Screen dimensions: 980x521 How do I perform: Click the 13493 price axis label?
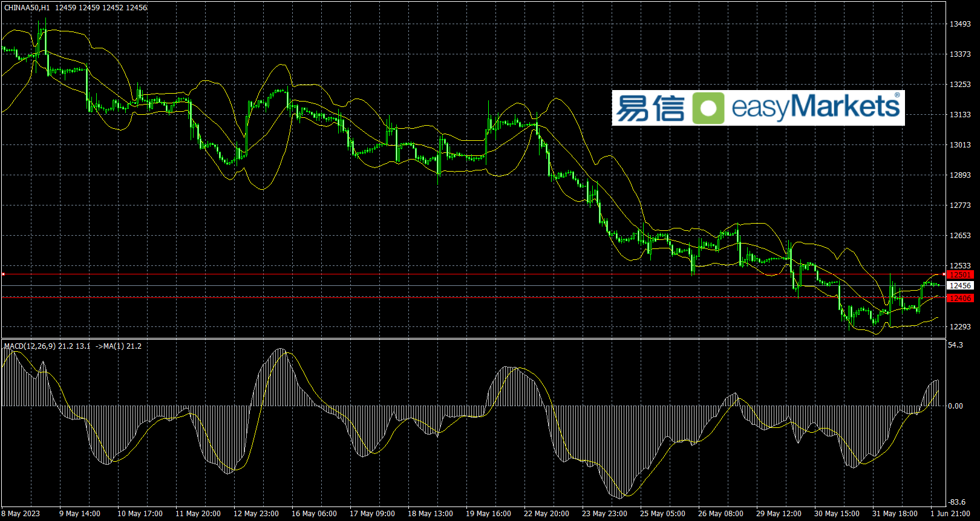coord(959,24)
